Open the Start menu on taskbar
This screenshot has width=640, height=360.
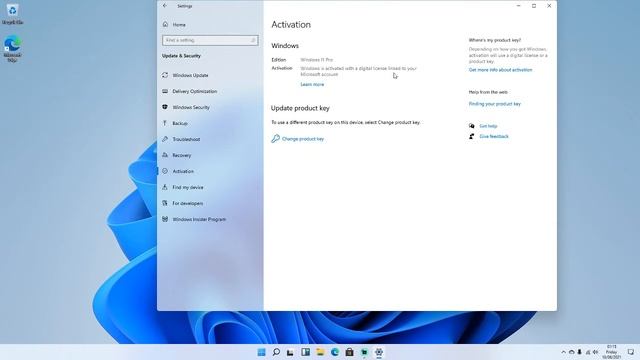point(262,352)
